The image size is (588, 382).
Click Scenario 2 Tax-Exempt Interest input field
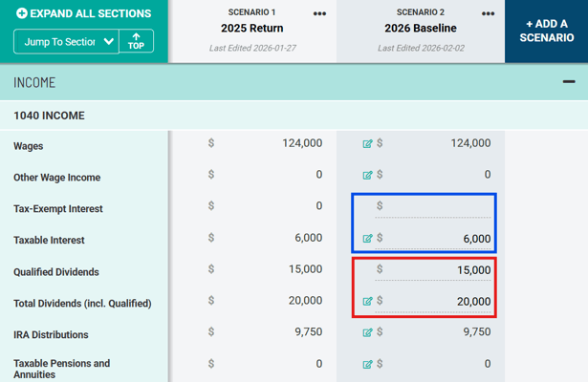tap(438, 207)
